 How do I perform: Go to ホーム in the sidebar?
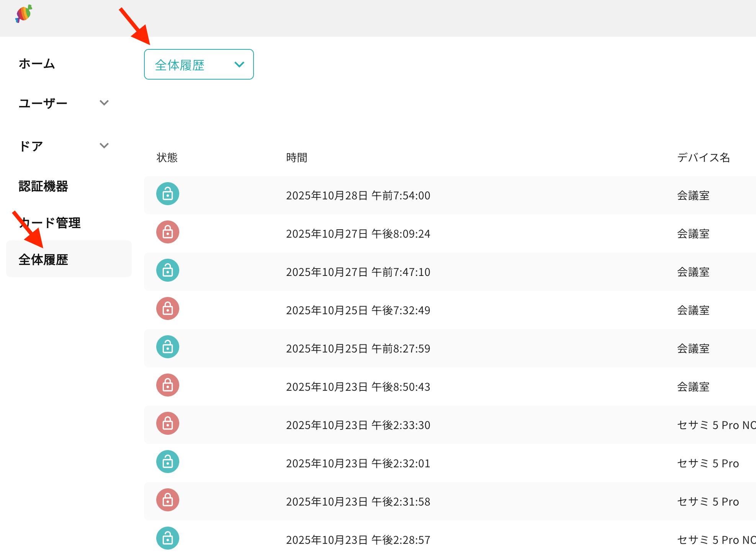pos(37,64)
